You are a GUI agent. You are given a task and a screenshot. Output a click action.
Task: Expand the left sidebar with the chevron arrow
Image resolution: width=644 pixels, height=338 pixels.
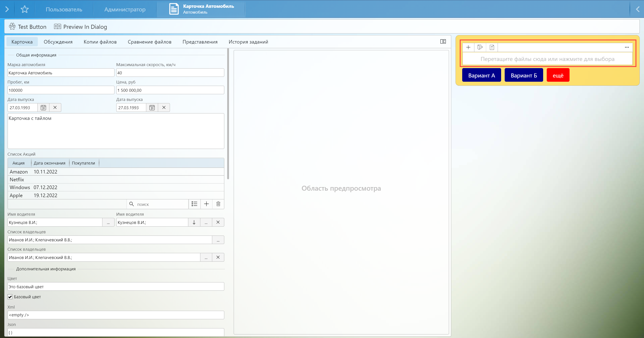click(x=7, y=9)
